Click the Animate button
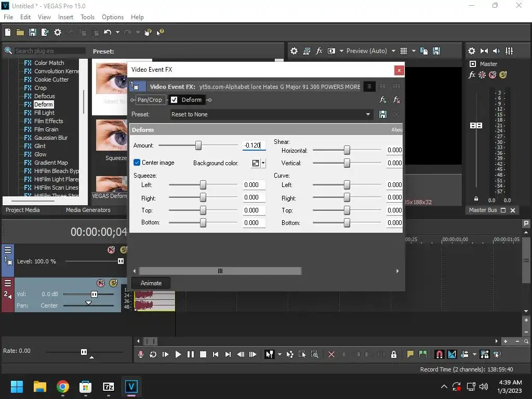 [151, 283]
